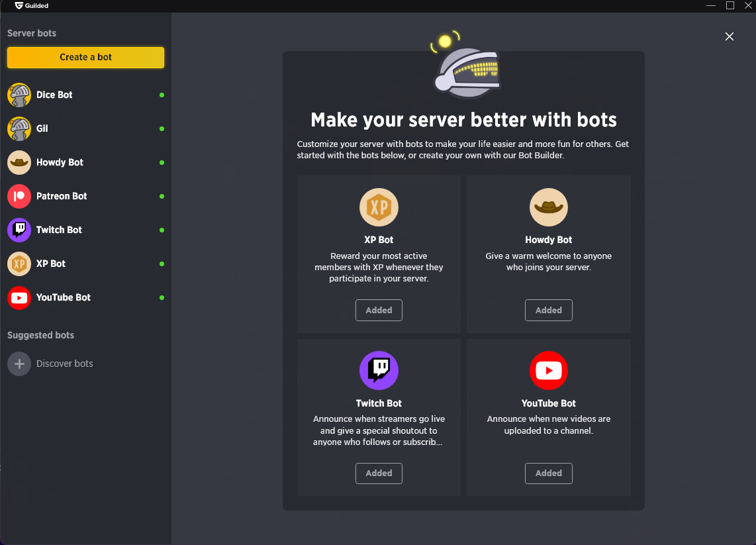Screen dimensions: 756x545
Task: Click the Twitch Bot card title
Action: pyautogui.click(x=379, y=403)
